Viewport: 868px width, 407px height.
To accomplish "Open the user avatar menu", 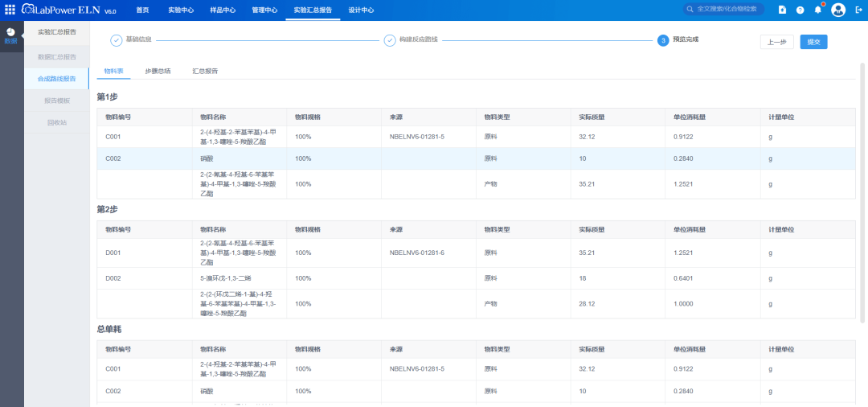I will [x=838, y=10].
